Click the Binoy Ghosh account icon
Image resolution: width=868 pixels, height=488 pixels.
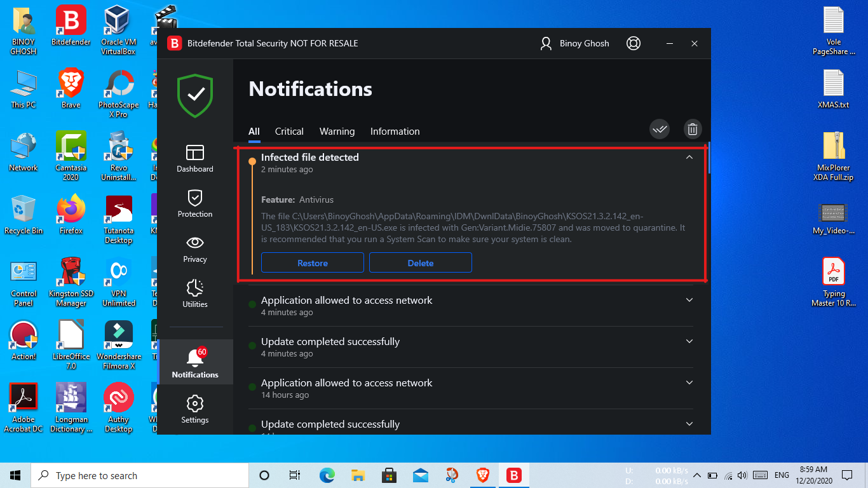click(546, 43)
